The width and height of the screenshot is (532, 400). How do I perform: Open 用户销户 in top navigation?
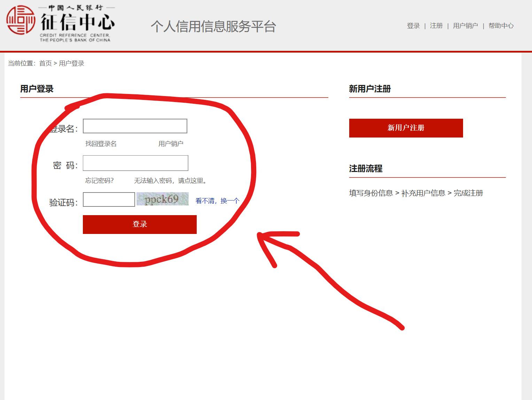click(x=465, y=26)
